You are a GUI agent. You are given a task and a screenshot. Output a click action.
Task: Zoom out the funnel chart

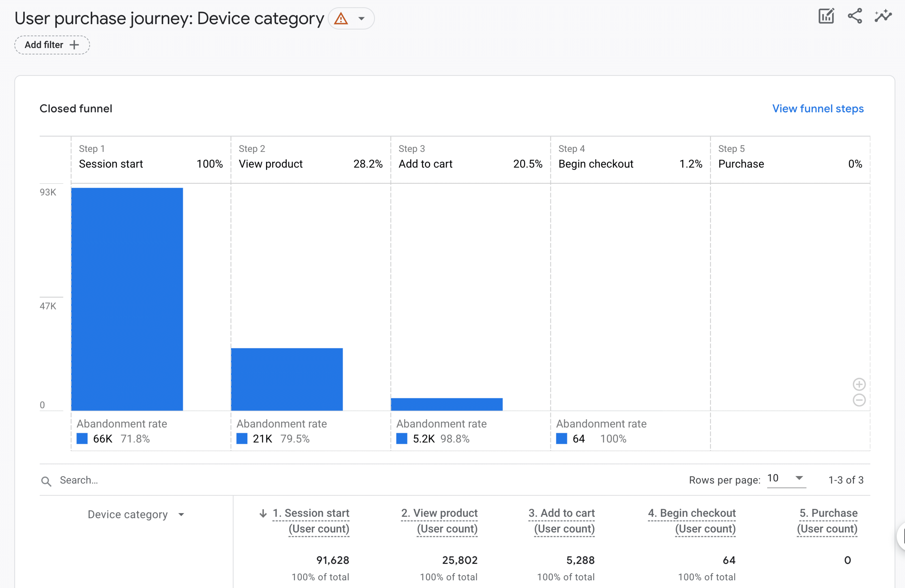tap(859, 400)
